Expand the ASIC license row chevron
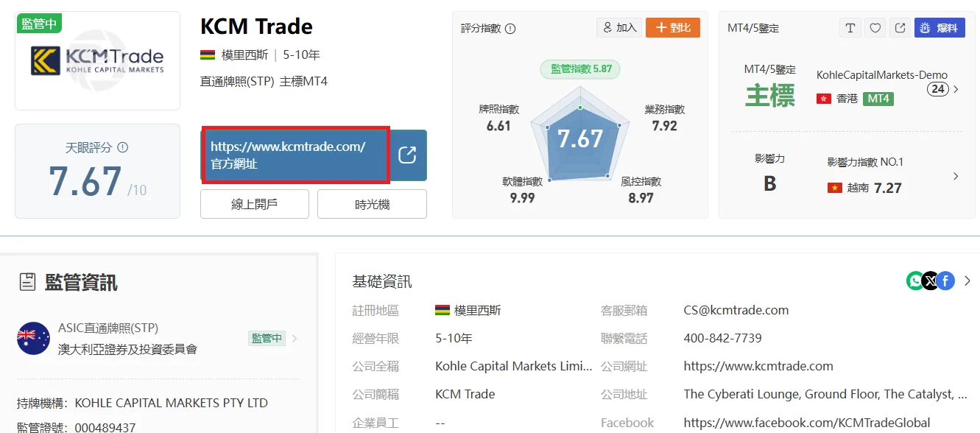The width and height of the screenshot is (980, 433). click(x=295, y=339)
